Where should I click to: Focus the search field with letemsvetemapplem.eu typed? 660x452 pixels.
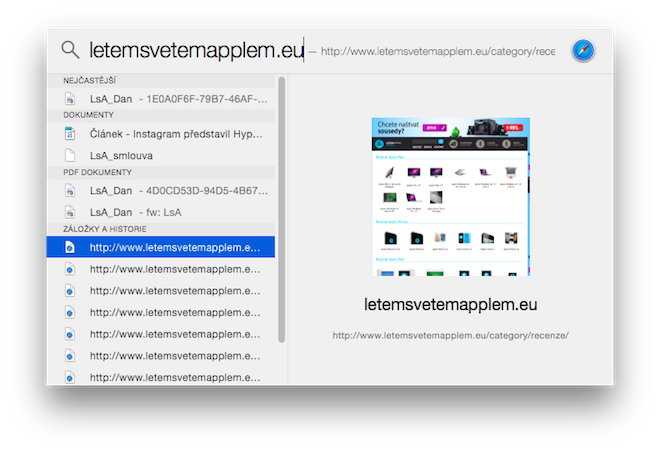(x=197, y=50)
